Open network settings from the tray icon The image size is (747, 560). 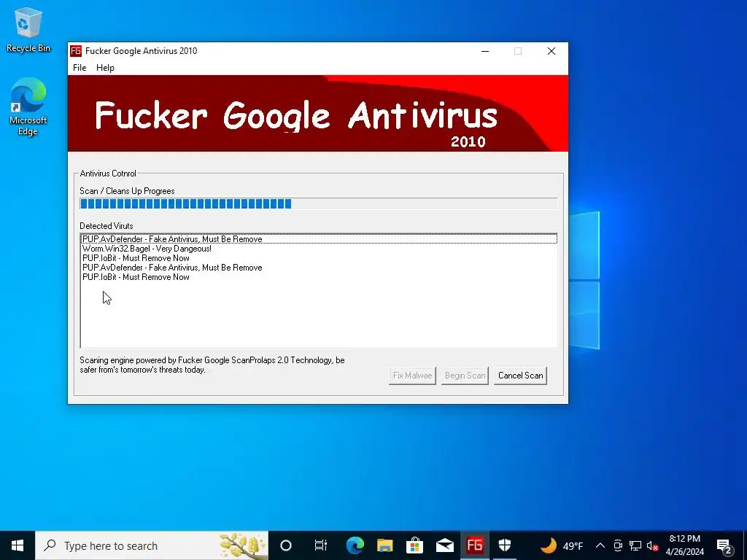coord(635,545)
